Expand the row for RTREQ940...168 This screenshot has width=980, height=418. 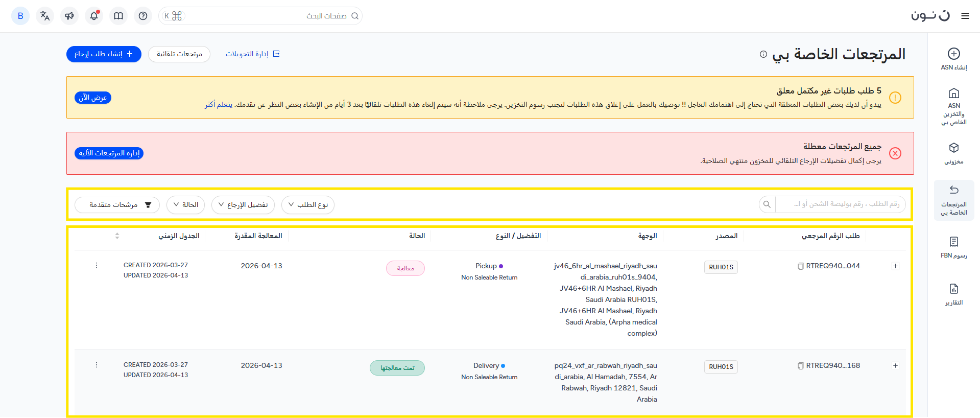pyautogui.click(x=895, y=366)
